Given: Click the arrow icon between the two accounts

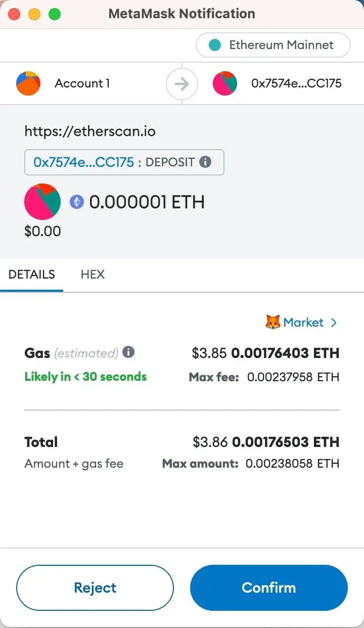Looking at the screenshot, I should coord(181,83).
